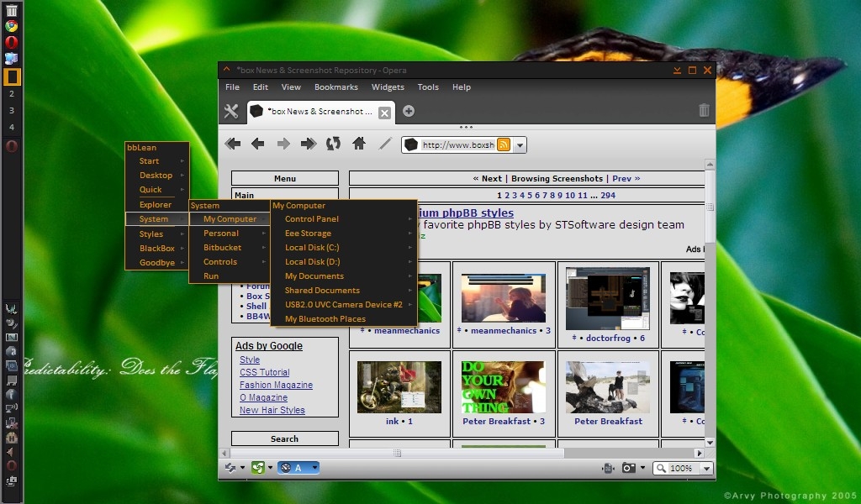Launch Opera from the top of left bar
The image size is (861, 504).
(11, 42)
